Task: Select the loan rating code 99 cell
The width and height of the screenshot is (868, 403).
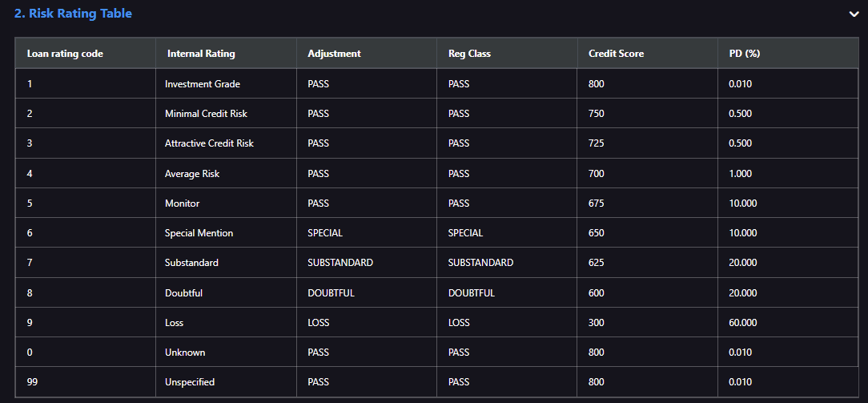Action: pos(85,382)
